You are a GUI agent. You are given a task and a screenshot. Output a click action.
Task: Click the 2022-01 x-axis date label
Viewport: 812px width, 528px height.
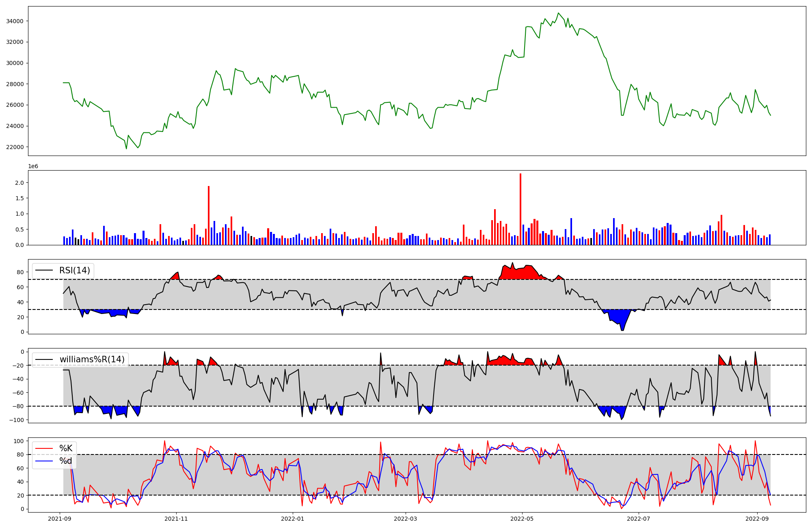[x=292, y=519]
